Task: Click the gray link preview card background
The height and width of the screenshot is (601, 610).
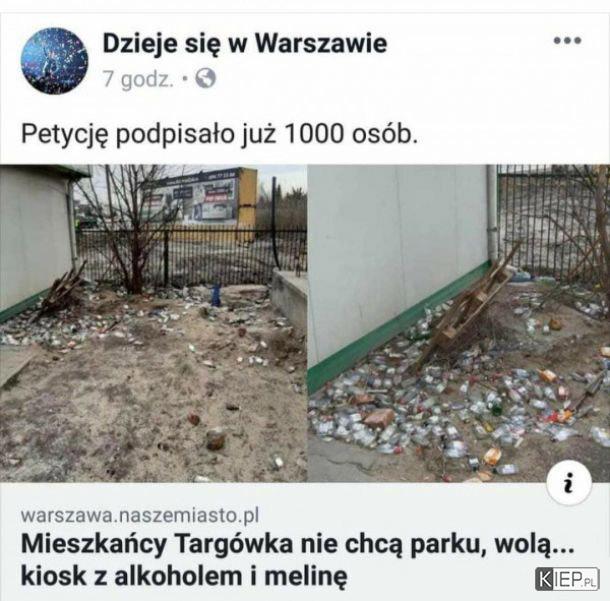Action: click(x=305, y=541)
